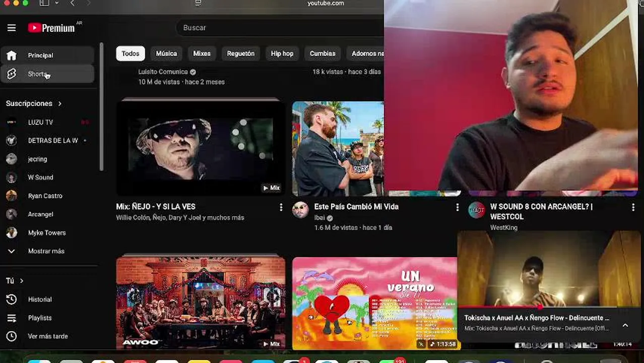Image resolution: width=644 pixels, height=363 pixels.
Task: Expand the Tú section arrow
Action: 21,281
